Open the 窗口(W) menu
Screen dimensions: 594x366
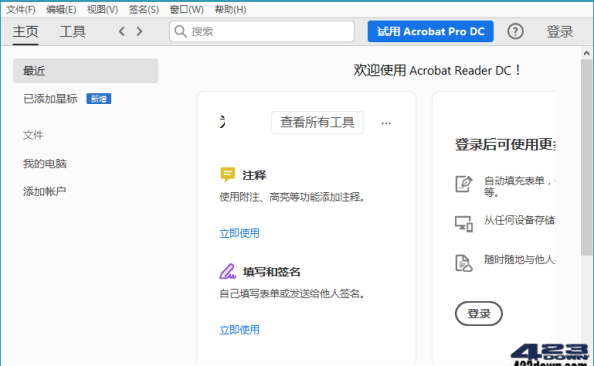tap(187, 9)
